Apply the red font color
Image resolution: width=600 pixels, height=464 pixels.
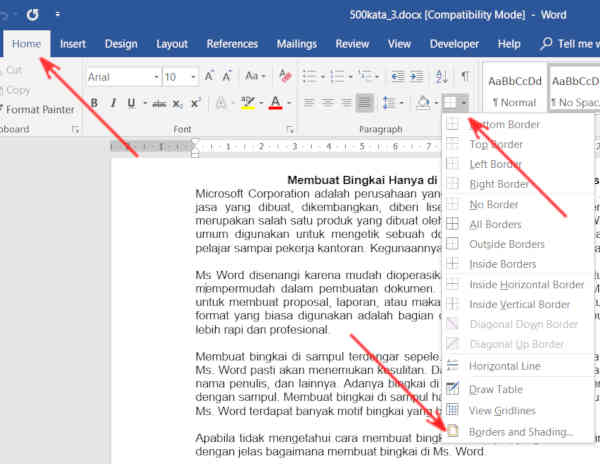(276, 103)
